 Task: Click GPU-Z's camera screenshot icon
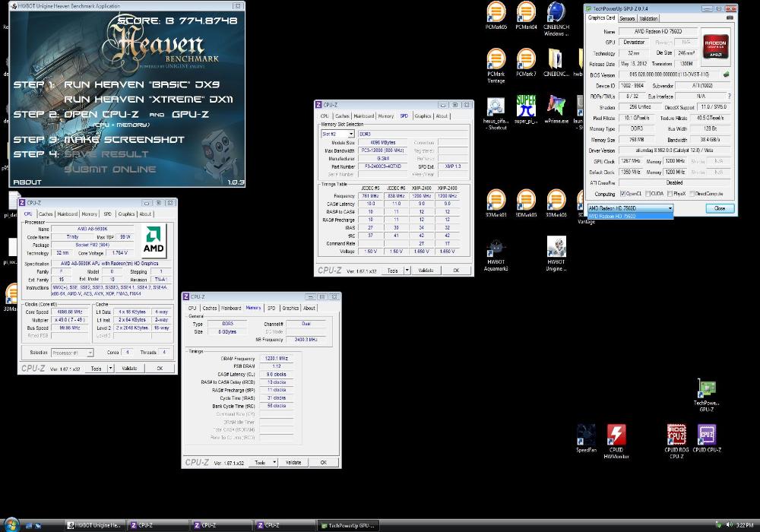[730, 18]
